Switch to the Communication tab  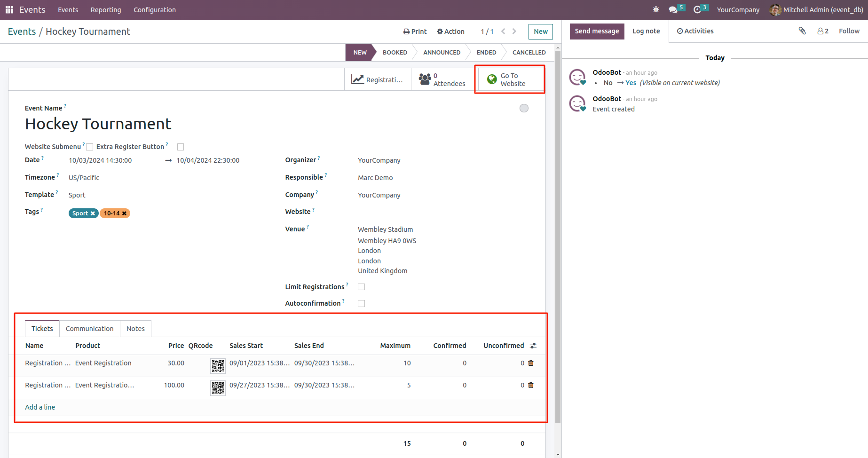[90, 329]
